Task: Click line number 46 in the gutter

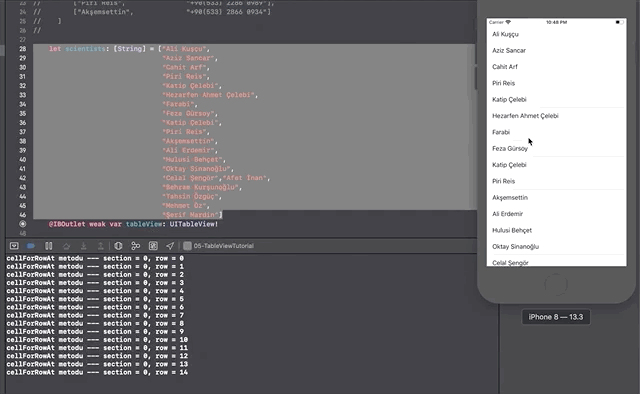Action: point(22,215)
